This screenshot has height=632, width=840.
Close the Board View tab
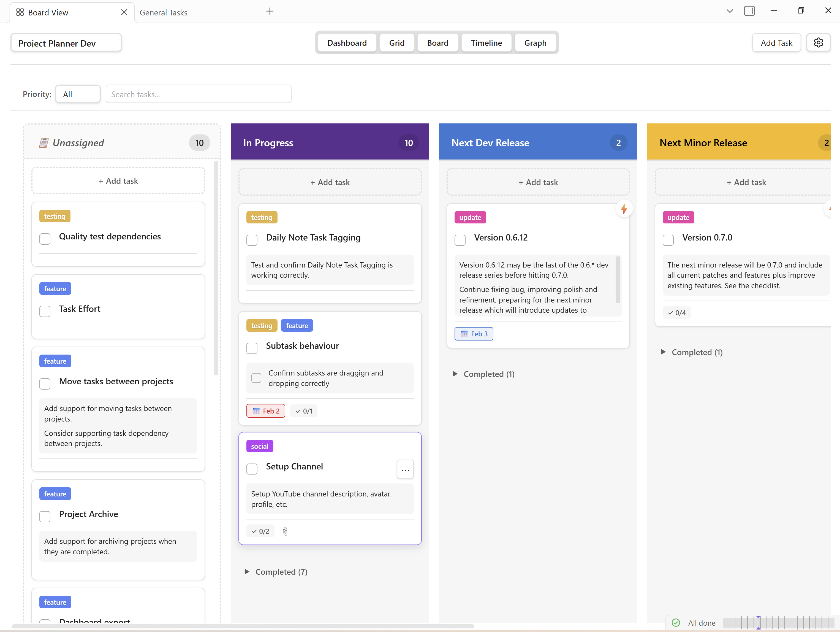[x=124, y=12]
